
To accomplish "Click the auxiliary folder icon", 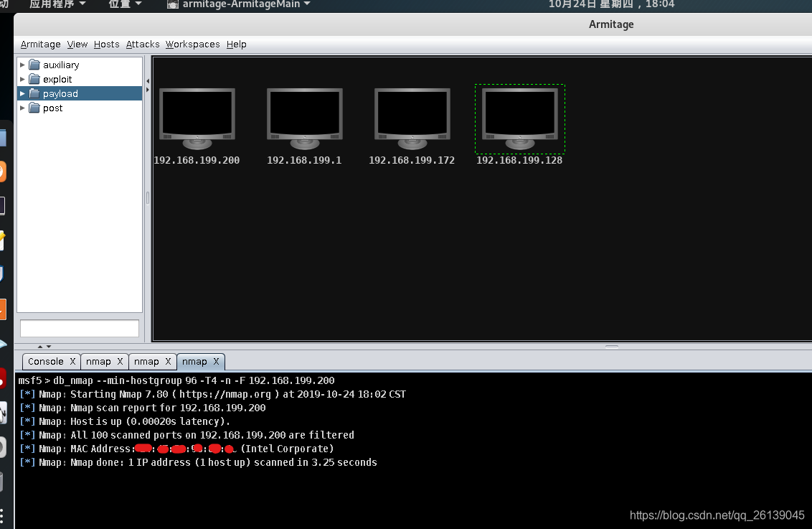I will (x=34, y=65).
